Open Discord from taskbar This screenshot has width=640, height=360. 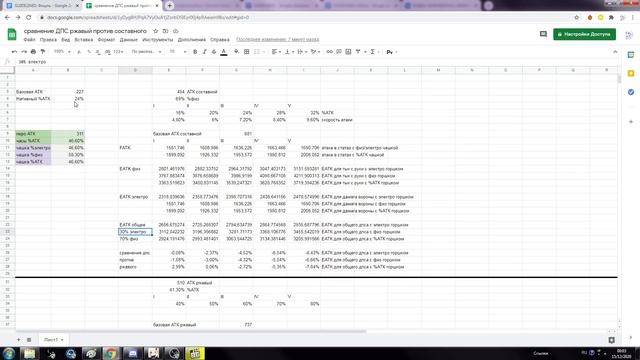click(133, 353)
